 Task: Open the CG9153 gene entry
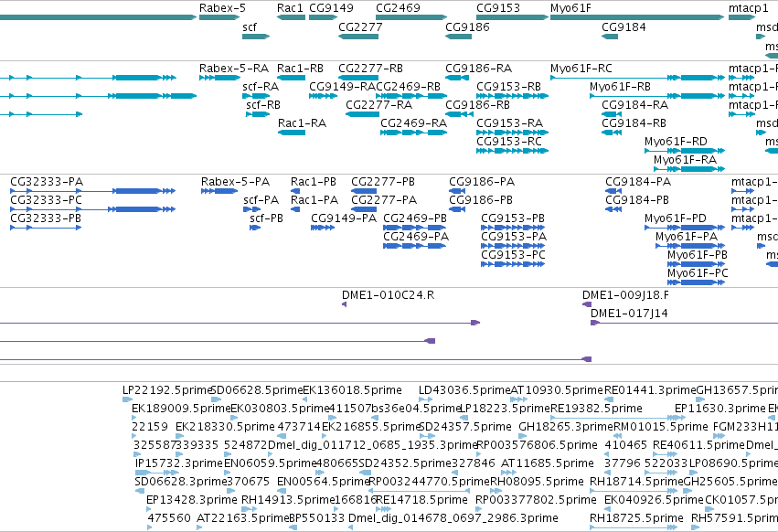(512, 17)
